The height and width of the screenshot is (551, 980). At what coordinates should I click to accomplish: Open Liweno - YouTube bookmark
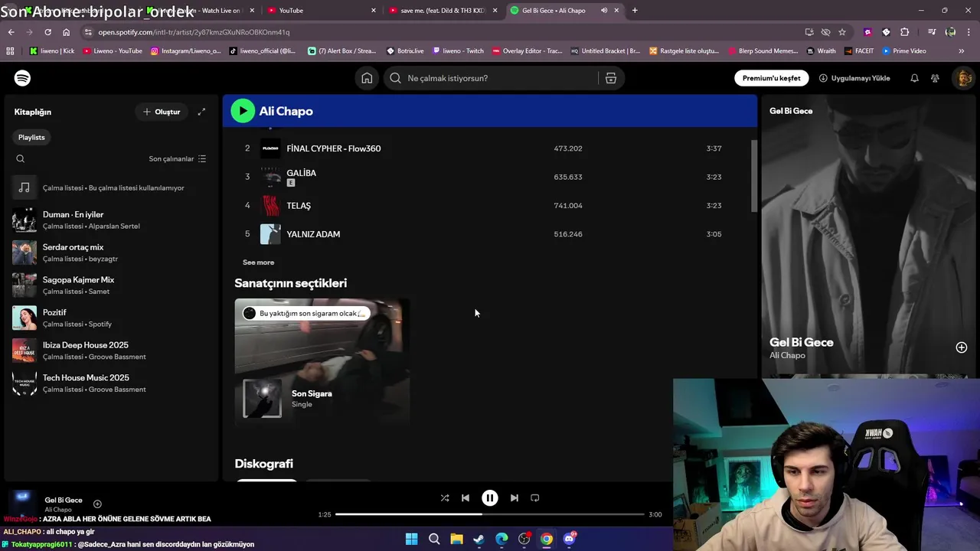pyautogui.click(x=113, y=51)
